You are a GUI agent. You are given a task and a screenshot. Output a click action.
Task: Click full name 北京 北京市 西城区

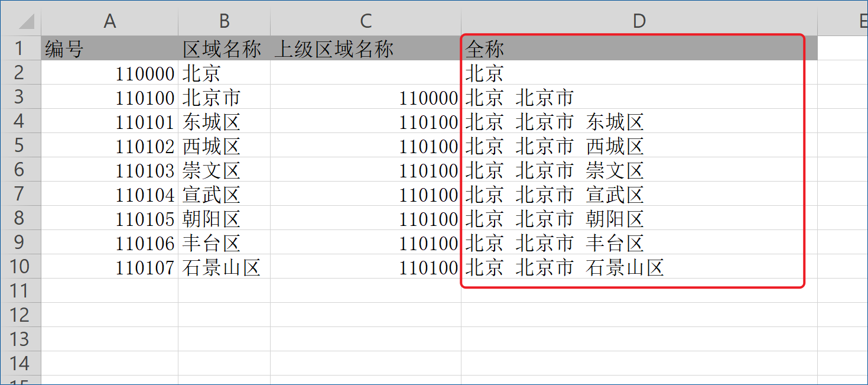tap(639, 145)
